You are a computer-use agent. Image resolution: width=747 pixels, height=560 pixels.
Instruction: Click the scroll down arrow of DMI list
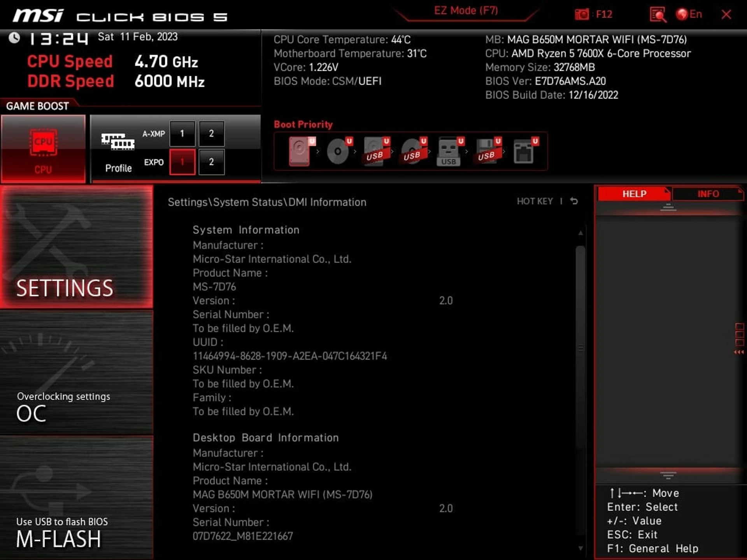[580, 548]
